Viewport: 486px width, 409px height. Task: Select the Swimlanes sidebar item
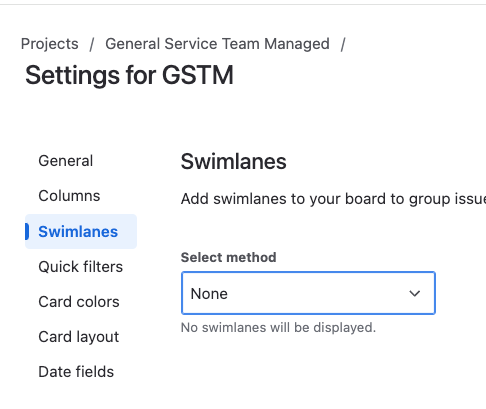81,231
